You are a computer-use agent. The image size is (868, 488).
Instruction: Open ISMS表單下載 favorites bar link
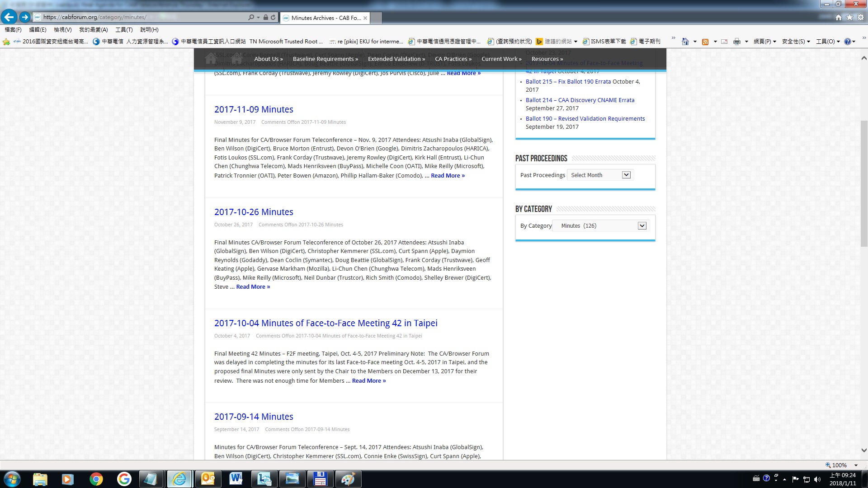tap(604, 42)
